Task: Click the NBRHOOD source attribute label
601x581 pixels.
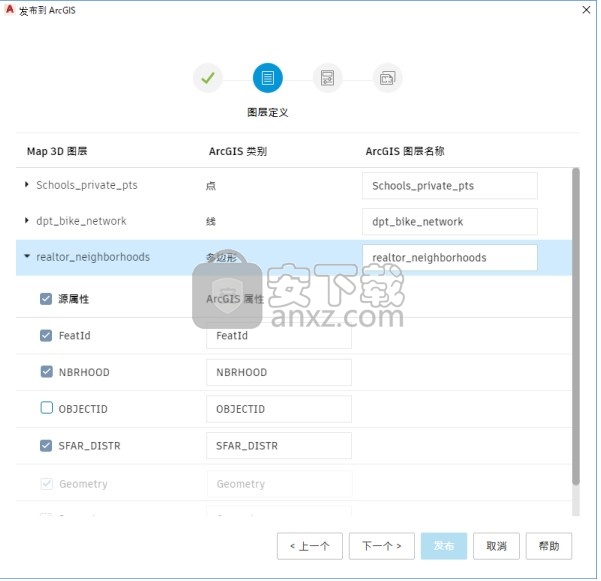Action: tap(84, 372)
